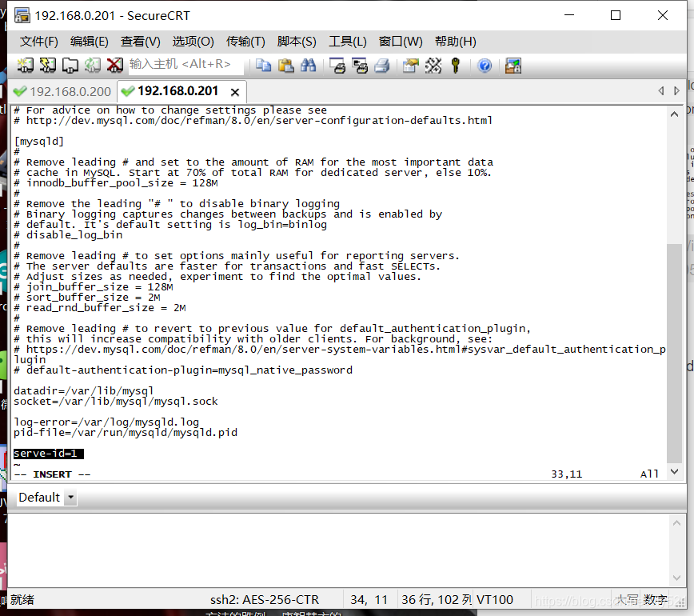Viewport: 694px width, 616px height.
Task: Switch to the 192.168.0.200 session tab
Action: pyautogui.click(x=62, y=91)
